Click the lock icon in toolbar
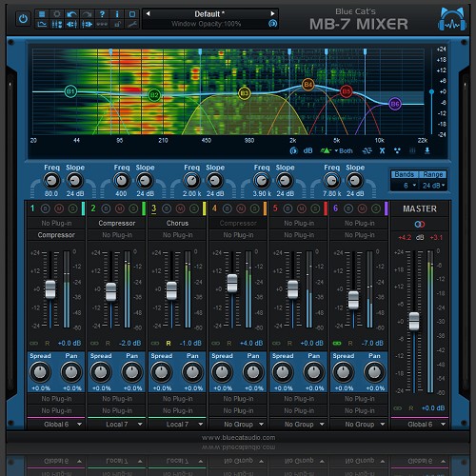 coord(117,24)
